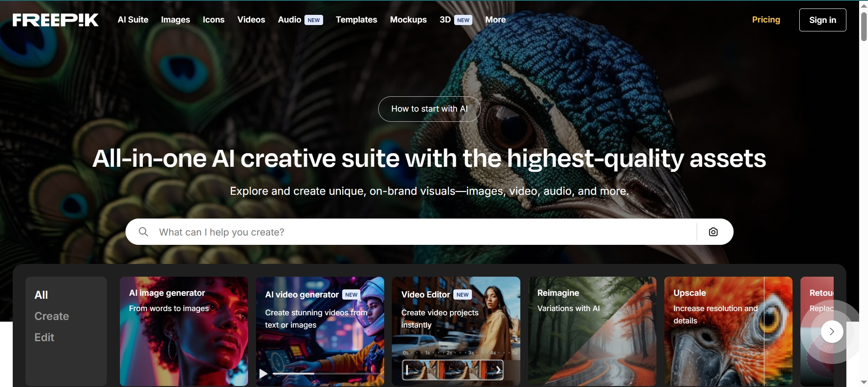Select the All category filter

click(x=41, y=295)
